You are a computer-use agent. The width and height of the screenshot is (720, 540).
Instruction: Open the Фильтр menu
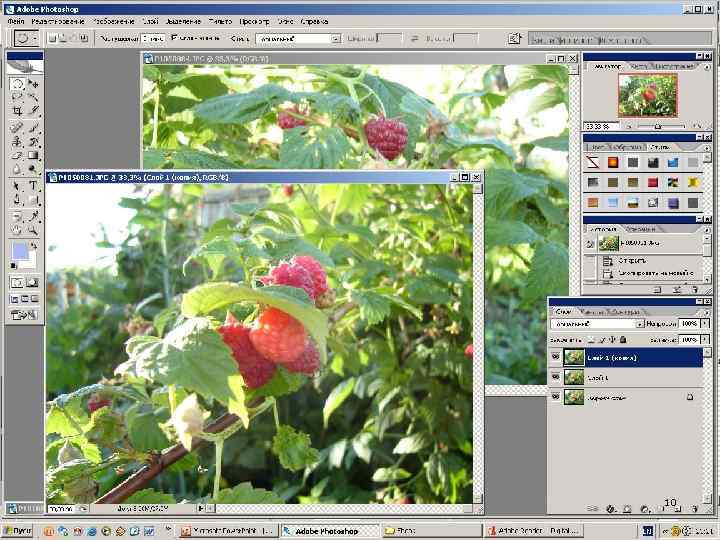tap(220, 21)
